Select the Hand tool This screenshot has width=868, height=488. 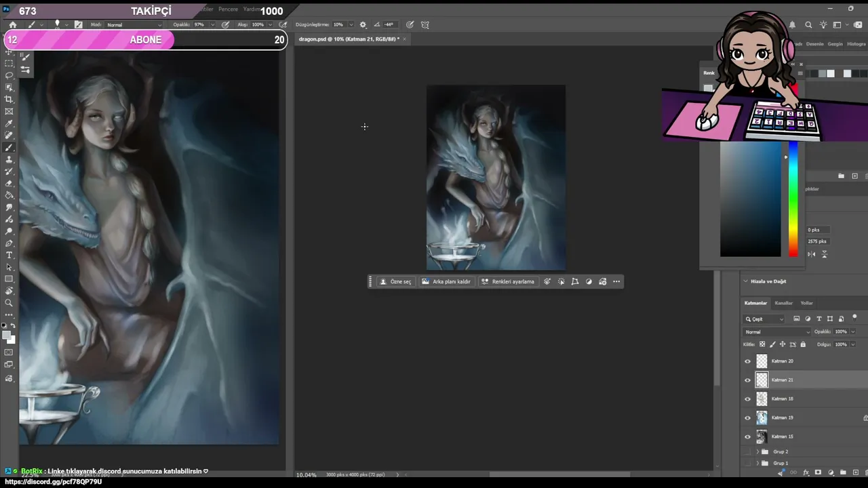pyautogui.click(x=9, y=291)
